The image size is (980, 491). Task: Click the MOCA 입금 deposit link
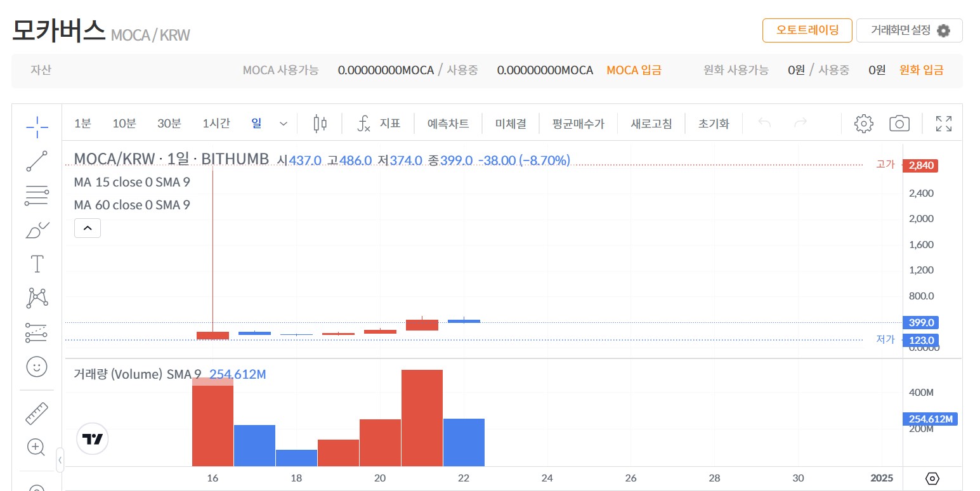pos(634,70)
